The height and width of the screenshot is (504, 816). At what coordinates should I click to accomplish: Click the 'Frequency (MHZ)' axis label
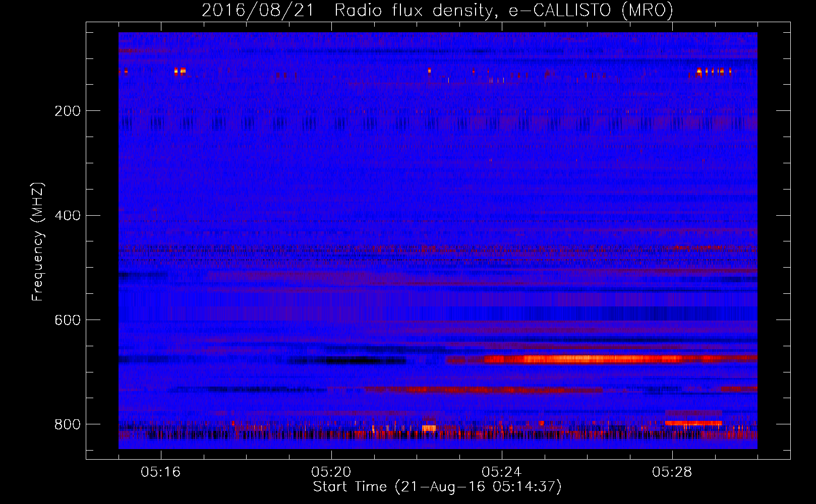pyautogui.click(x=38, y=242)
